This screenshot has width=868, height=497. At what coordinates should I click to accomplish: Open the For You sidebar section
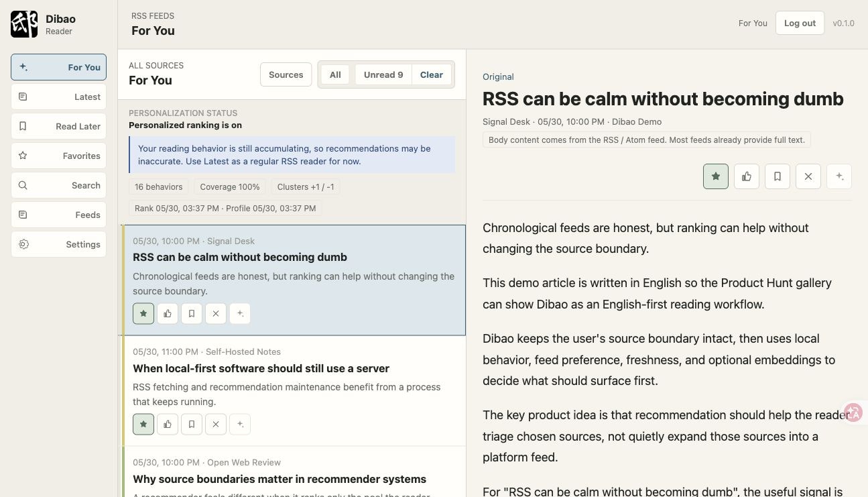coord(58,67)
